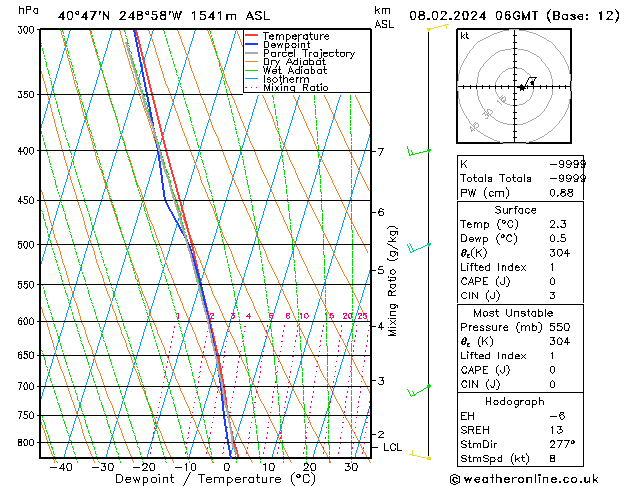Screen dimensions: 629x486
Task: Click the yellow wind barb near surface
Action: pyautogui.click(x=420, y=456)
